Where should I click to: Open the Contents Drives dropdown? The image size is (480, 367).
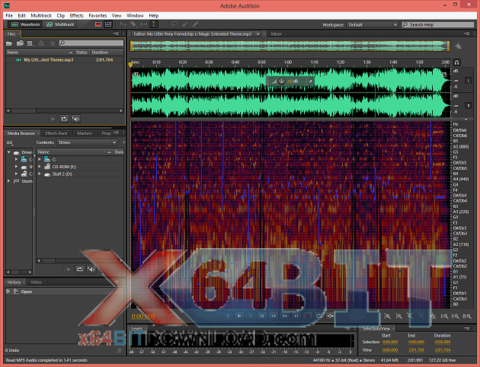[x=87, y=142]
